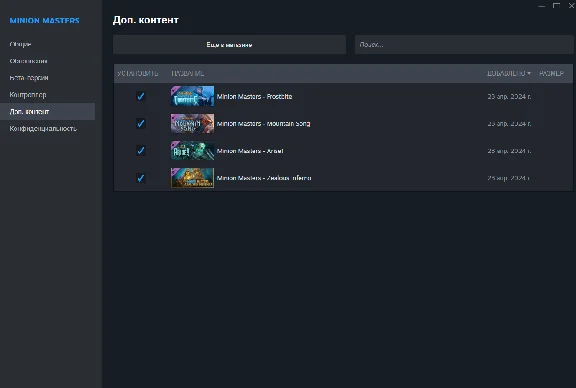Click the added date in the Arise! row
576x388 pixels.
[x=509, y=151]
